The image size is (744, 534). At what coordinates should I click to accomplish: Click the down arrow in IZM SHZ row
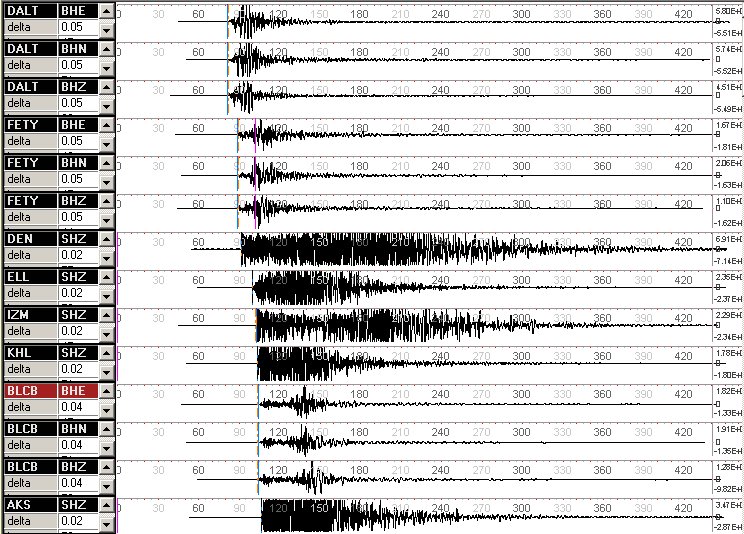click(107, 333)
